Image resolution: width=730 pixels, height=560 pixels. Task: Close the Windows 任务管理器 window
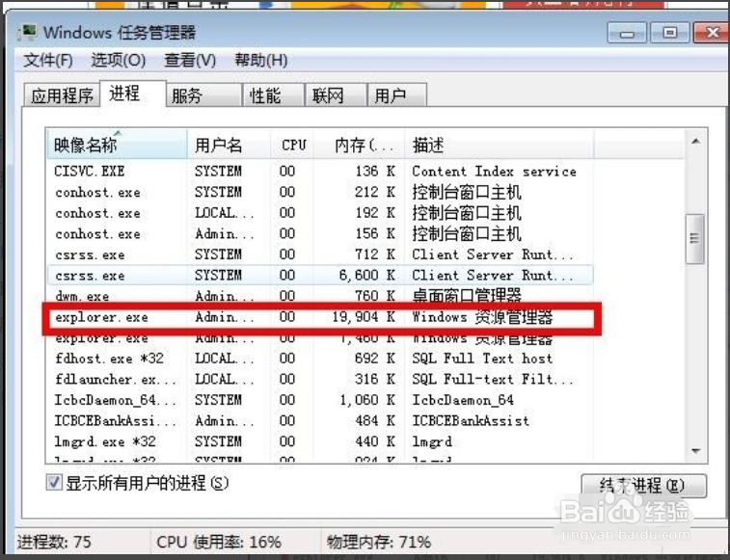coord(712,33)
